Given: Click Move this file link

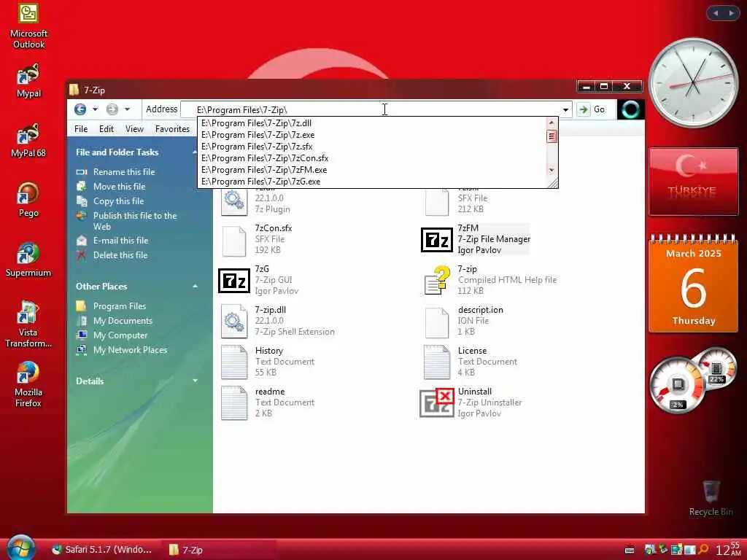Looking at the screenshot, I should point(119,187).
